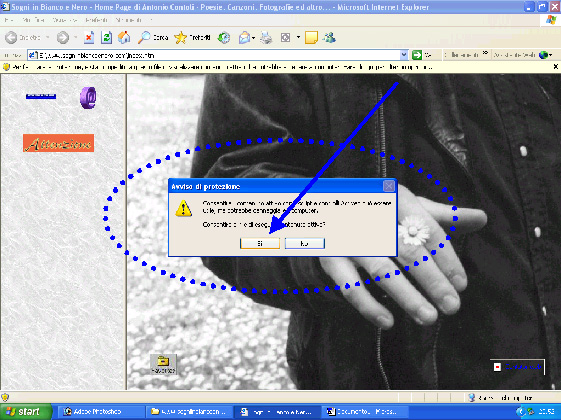This screenshot has width=561, height=420.
Task: Open the Mail envelope toolbar icon
Action: 244,38
